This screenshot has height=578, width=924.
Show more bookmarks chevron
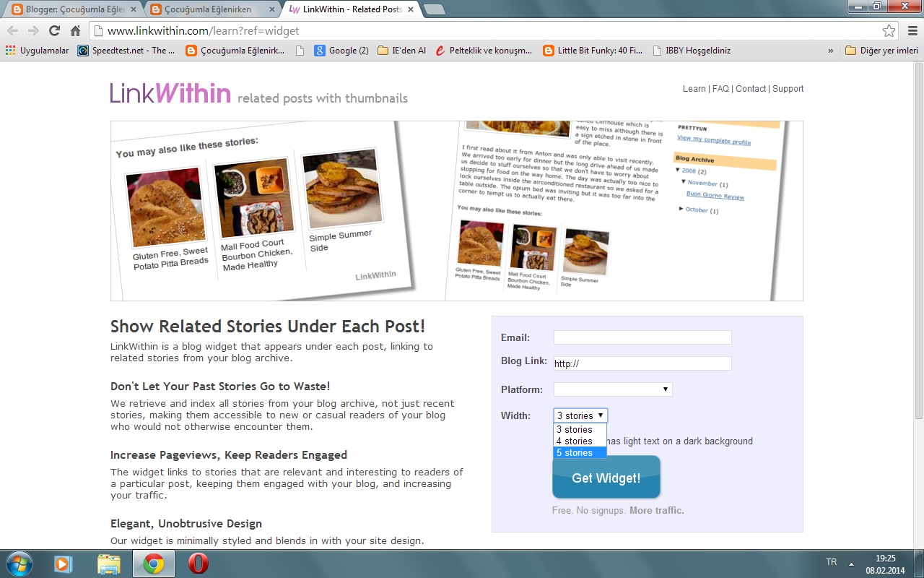click(830, 51)
